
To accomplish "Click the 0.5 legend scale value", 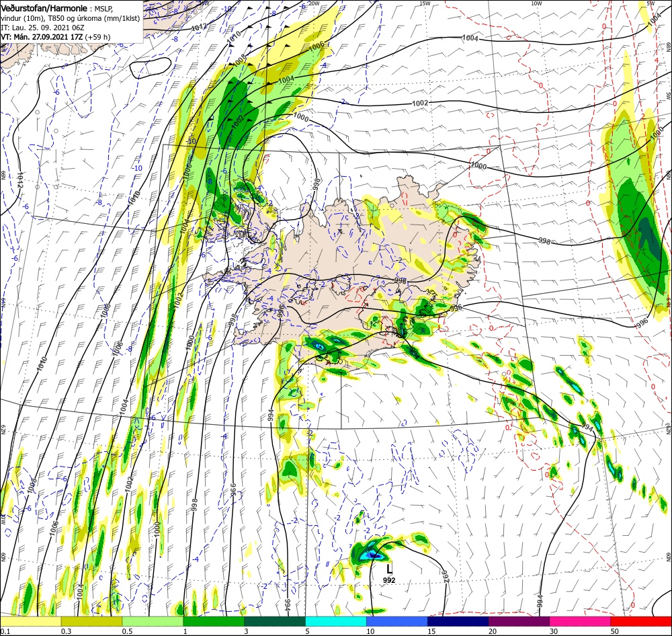I will 127,631.
